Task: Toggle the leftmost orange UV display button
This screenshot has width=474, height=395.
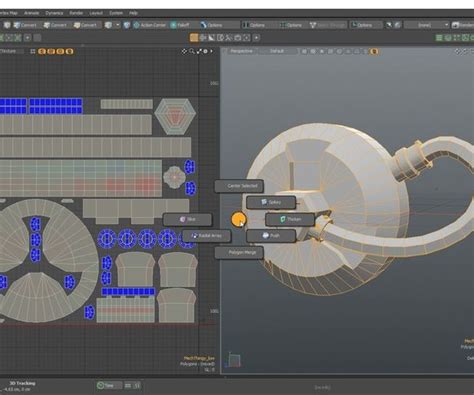Action: (x=42, y=51)
